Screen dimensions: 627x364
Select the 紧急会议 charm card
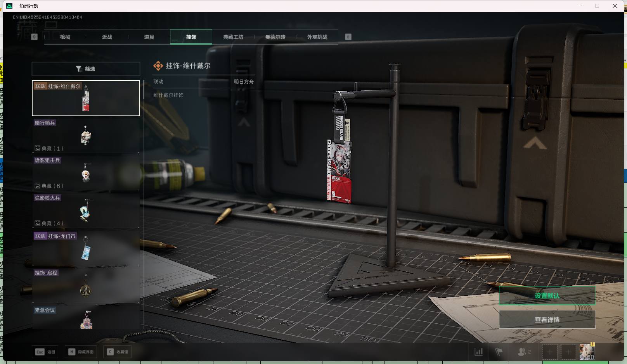point(86,317)
